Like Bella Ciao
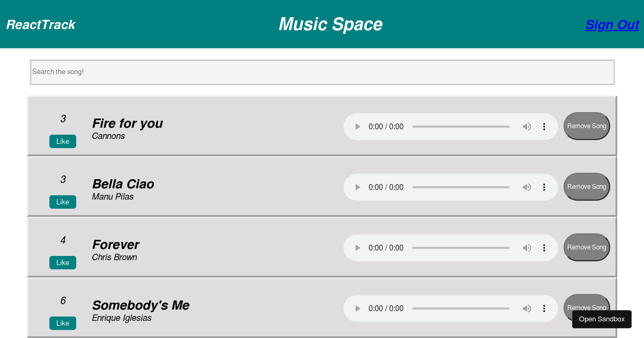644x338 pixels. 62,202
